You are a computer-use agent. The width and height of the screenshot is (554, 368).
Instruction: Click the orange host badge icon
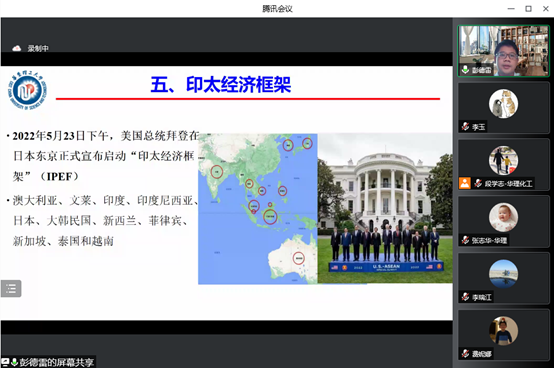click(x=465, y=183)
